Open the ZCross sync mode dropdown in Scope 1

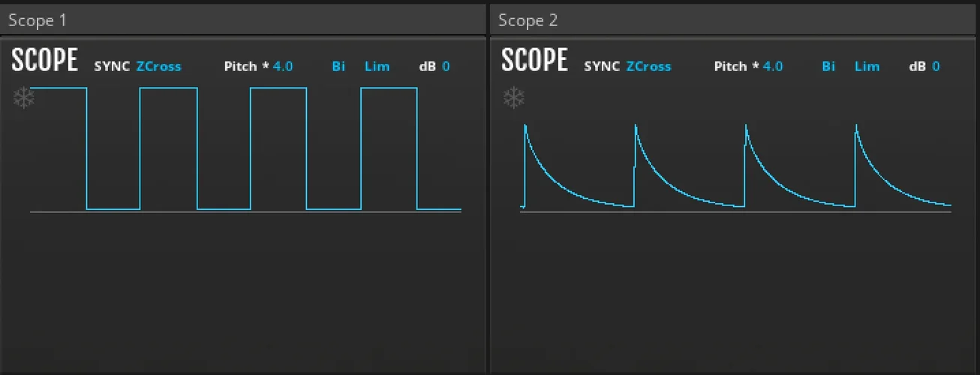158,67
